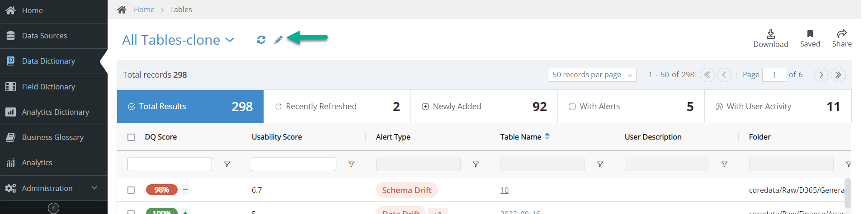The width and height of the screenshot is (868, 214).
Task: Select the Newly Added tab
Action: point(484,107)
